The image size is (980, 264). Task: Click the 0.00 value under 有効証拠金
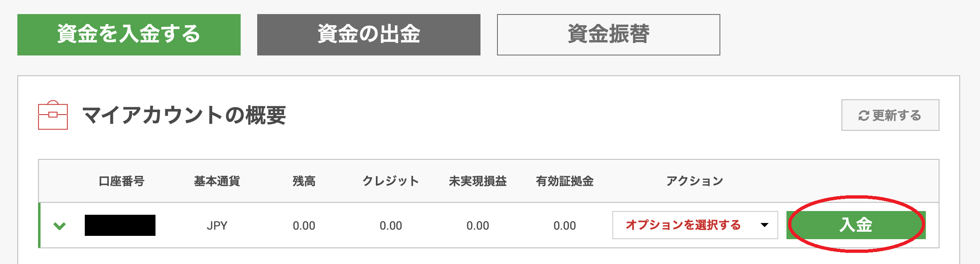[x=564, y=226]
